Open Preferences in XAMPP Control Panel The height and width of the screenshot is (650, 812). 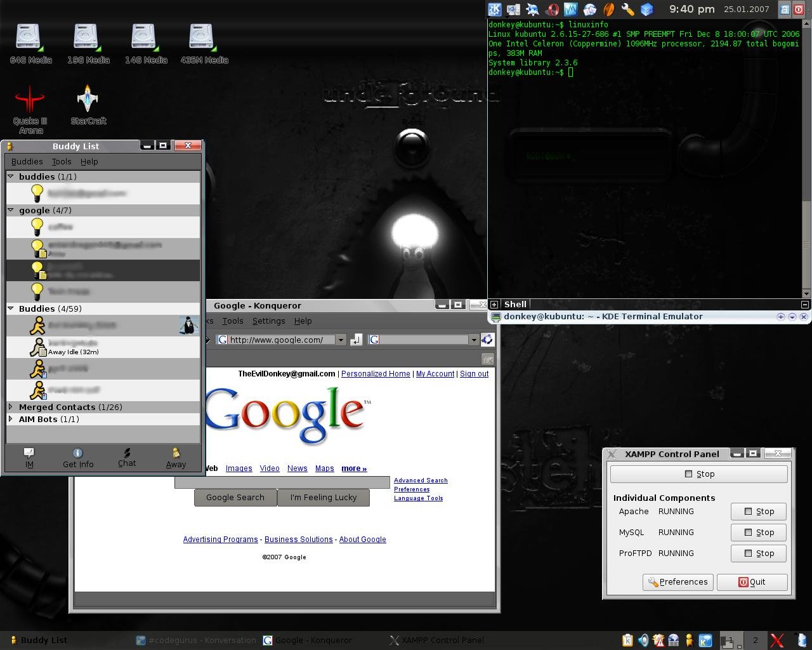click(x=678, y=581)
